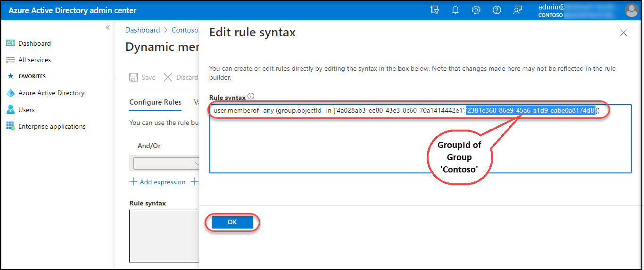This screenshot has height=270, width=644.
Task: Collapse the left navigation sidebar
Action: [107, 28]
